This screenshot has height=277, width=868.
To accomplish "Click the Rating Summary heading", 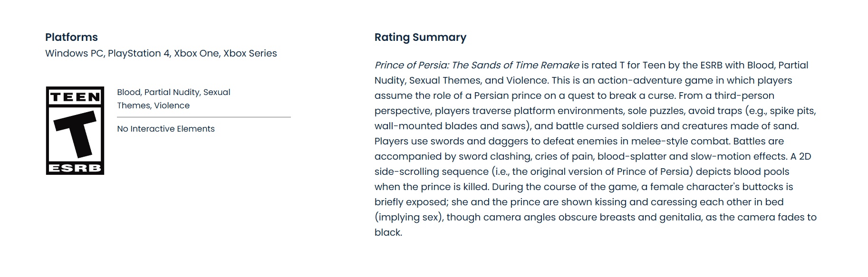I will coord(420,37).
